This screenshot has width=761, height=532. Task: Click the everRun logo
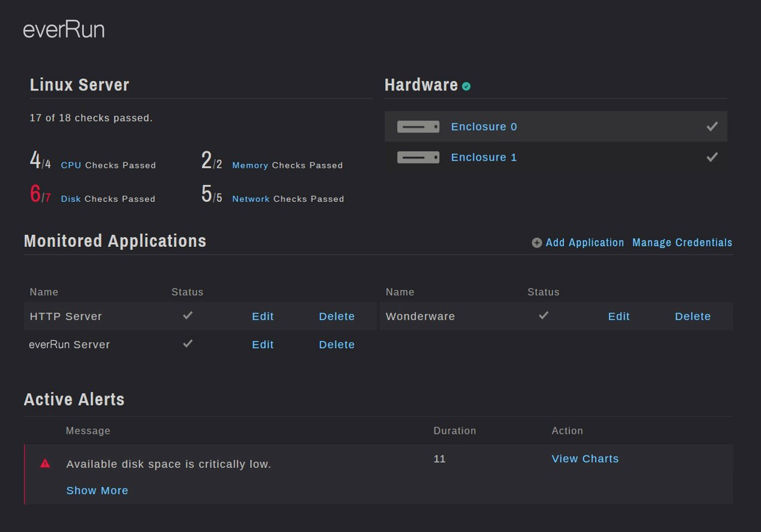coord(64,29)
